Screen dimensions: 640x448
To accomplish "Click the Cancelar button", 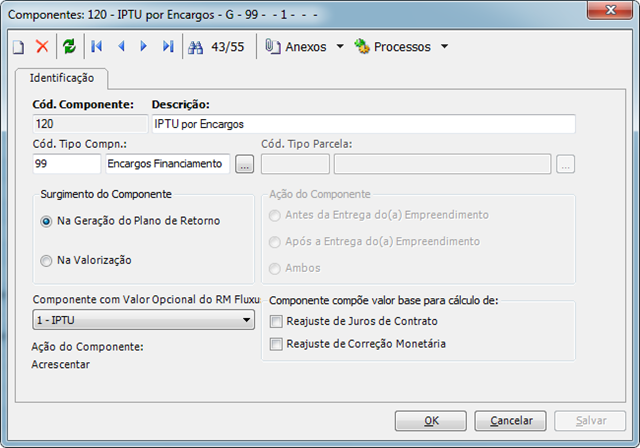I will pos(510,421).
